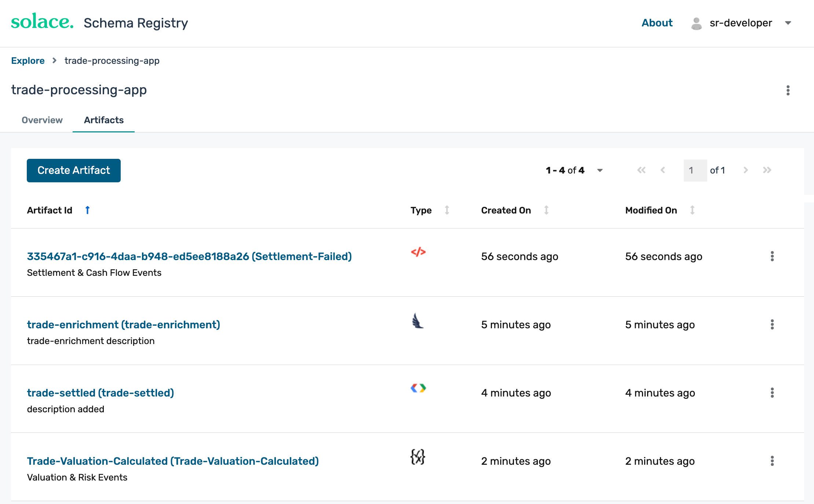Sort by Type column arrows

(447, 210)
